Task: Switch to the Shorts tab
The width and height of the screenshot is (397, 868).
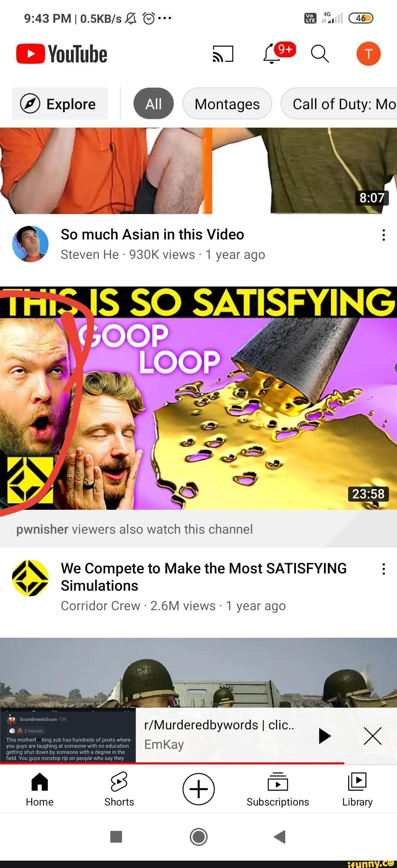Action: tap(119, 789)
